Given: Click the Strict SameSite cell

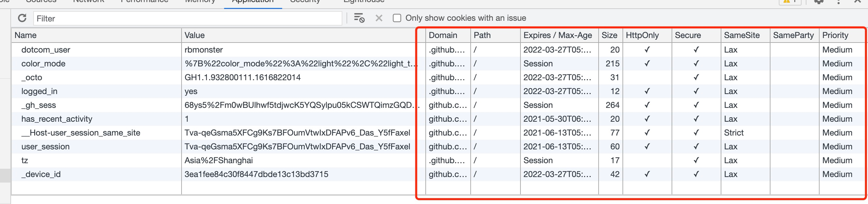Looking at the screenshot, I should (x=733, y=133).
